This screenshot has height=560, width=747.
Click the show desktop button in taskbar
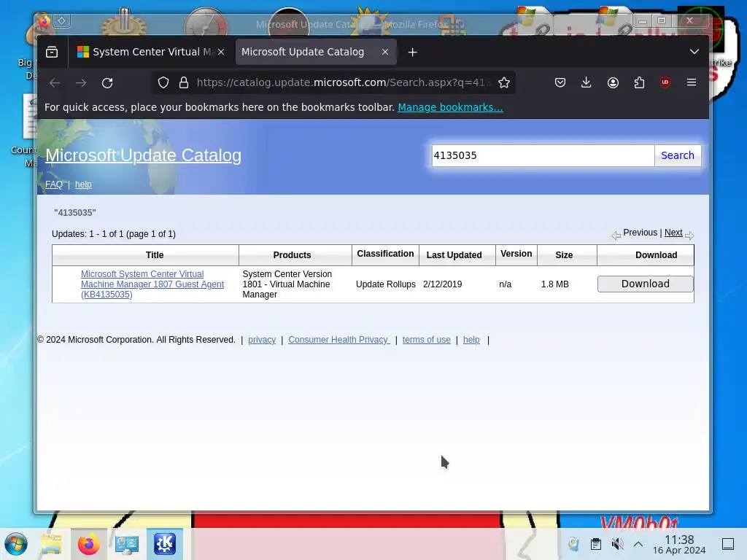click(x=728, y=544)
